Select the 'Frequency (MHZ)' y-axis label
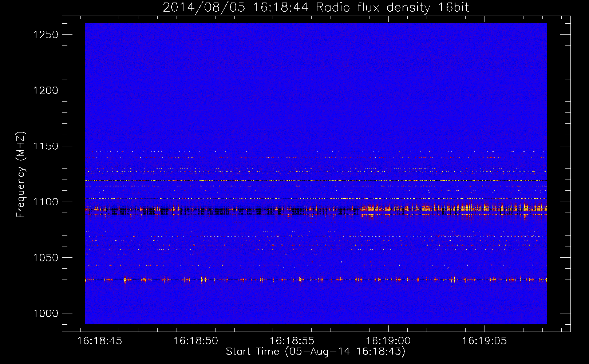 [21, 175]
